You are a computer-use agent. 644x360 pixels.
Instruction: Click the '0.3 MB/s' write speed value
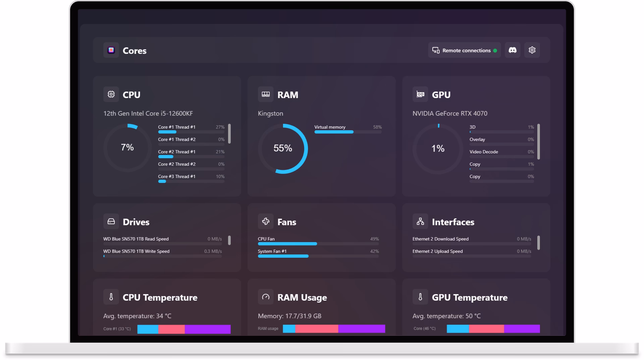click(213, 251)
